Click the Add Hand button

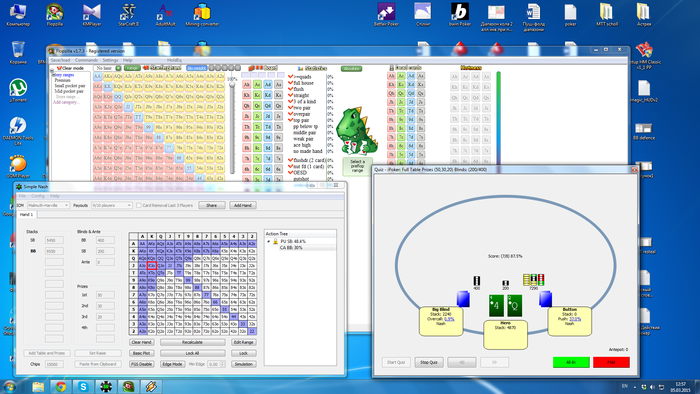click(243, 205)
